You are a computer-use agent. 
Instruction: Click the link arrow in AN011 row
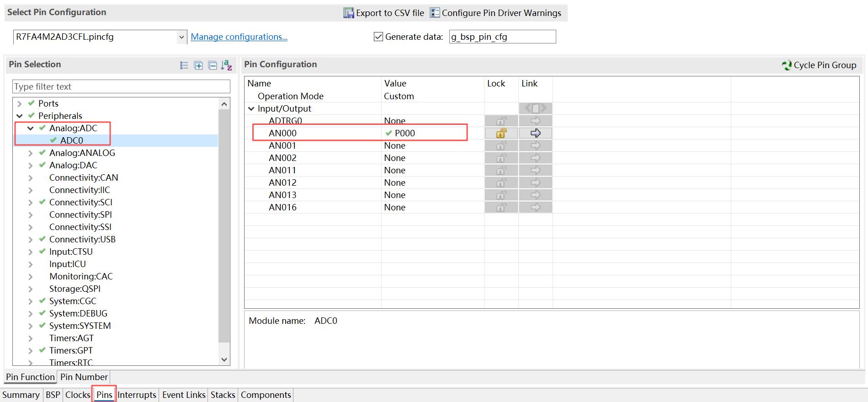536,170
